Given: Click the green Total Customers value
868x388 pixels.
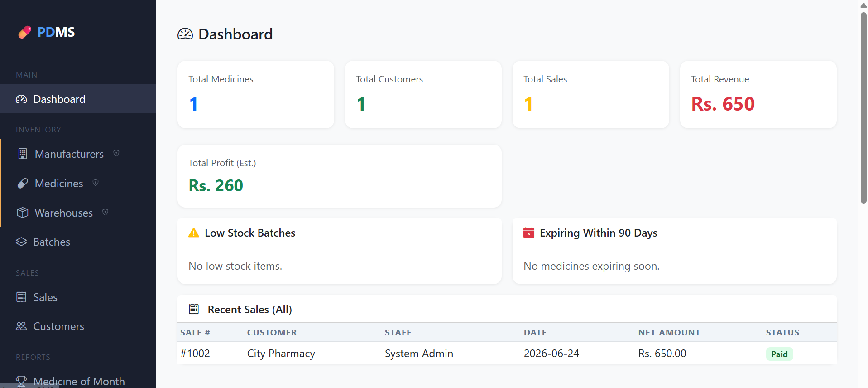Looking at the screenshot, I should pos(361,104).
